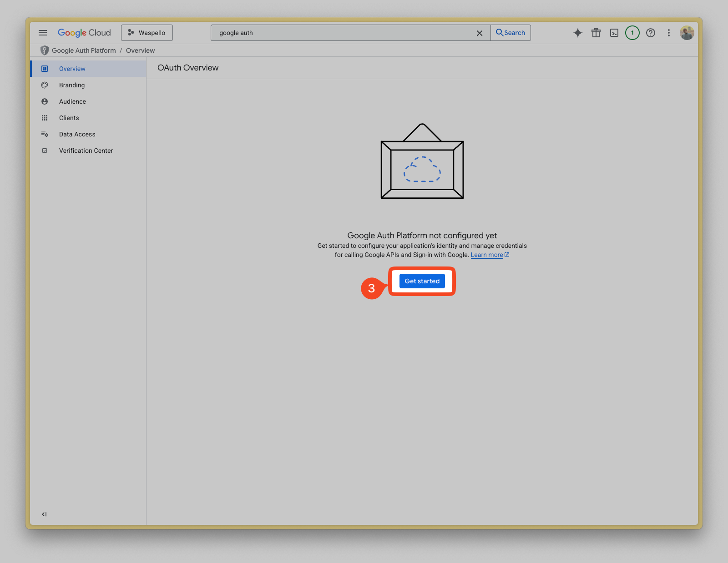Activate Cloud Shell terminal

614,32
